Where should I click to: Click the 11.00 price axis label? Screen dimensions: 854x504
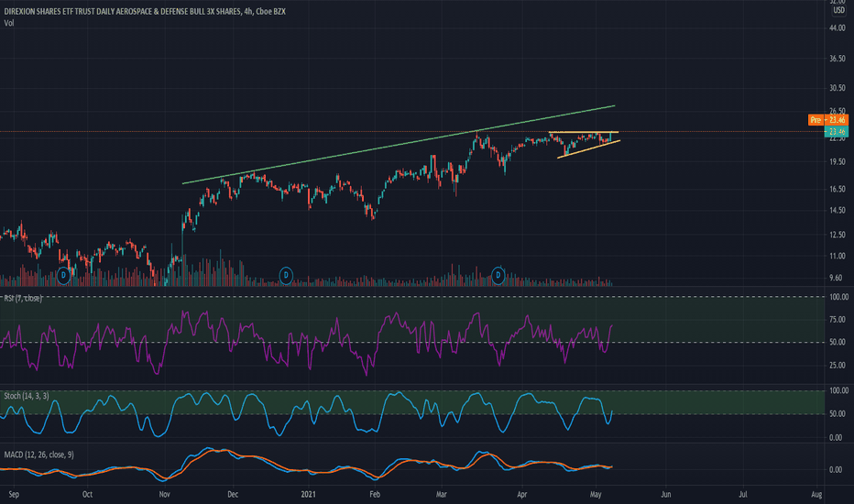pos(838,256)
